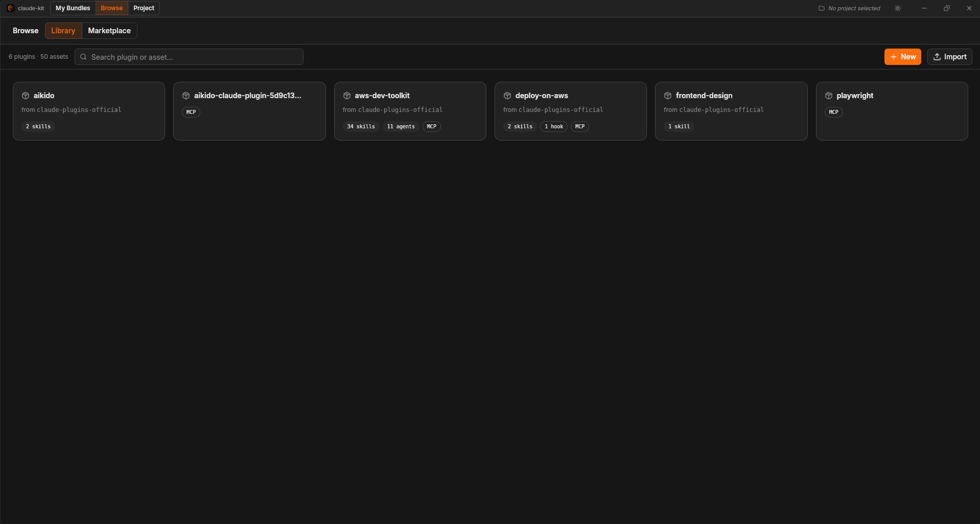Click the search magnifier icon
This screenshot has height=524, width=980.
(x=83, y=57)
